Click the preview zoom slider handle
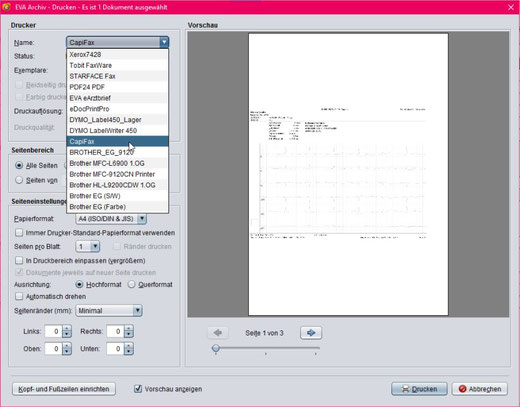Viewport: 520px width, 407px height. point(216,348)
